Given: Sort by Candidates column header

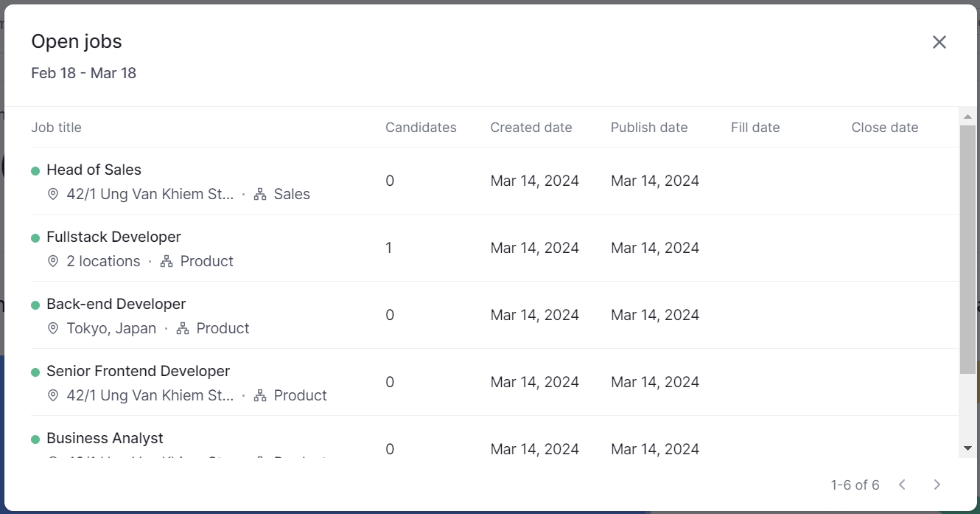Looking at the screenshot, I should click(x=421, y=128).
